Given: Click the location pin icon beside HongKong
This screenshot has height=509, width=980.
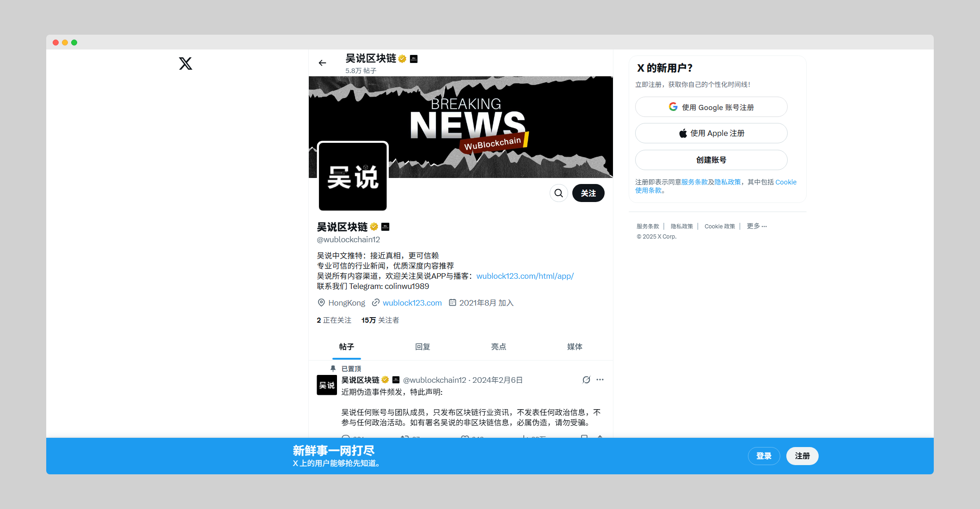Looking at the screenshot, I should pos(321,302).
